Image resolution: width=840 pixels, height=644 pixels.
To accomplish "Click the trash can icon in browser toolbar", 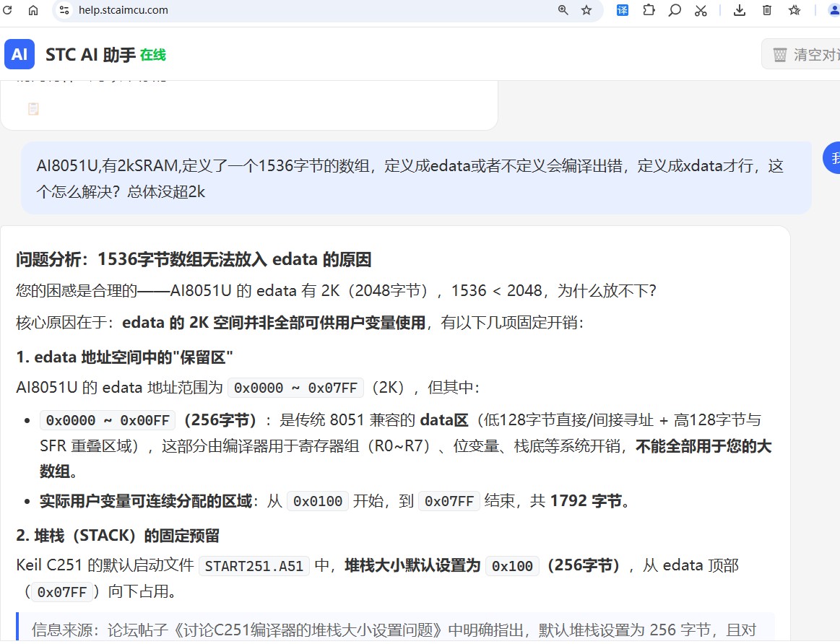I will [x=767, y=9].
